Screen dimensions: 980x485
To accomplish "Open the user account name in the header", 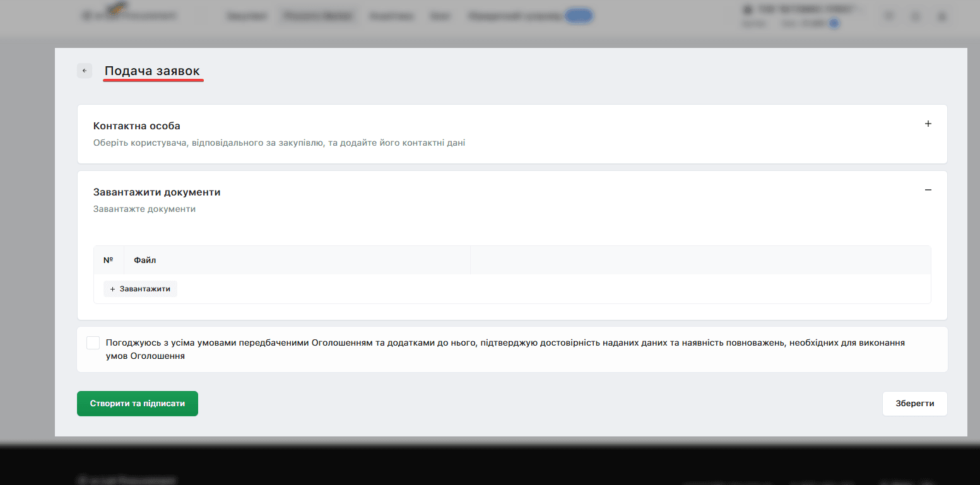I will pyautogui.click(x=802, y=10).
